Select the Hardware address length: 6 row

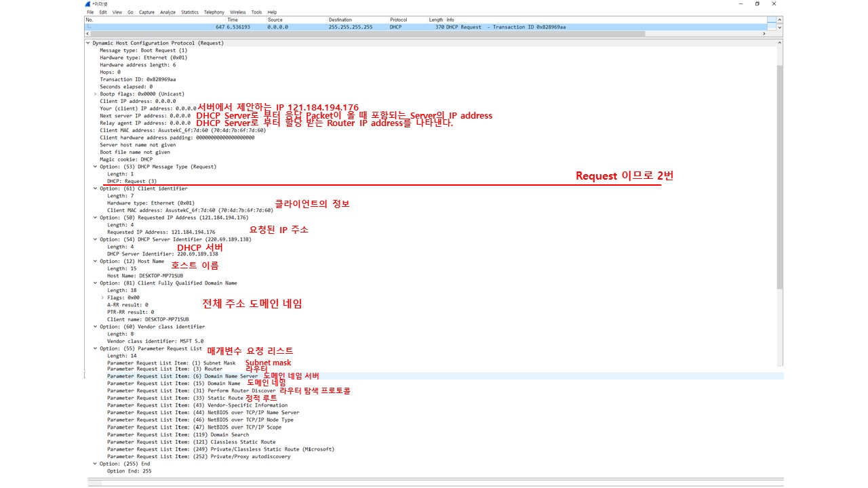(138, 65)
